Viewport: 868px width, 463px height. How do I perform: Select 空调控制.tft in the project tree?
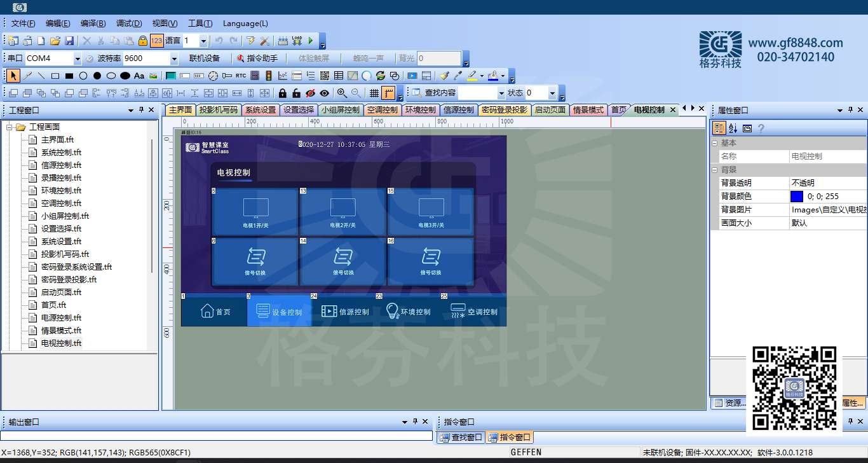pyautogui.click(x=61, y=204)
